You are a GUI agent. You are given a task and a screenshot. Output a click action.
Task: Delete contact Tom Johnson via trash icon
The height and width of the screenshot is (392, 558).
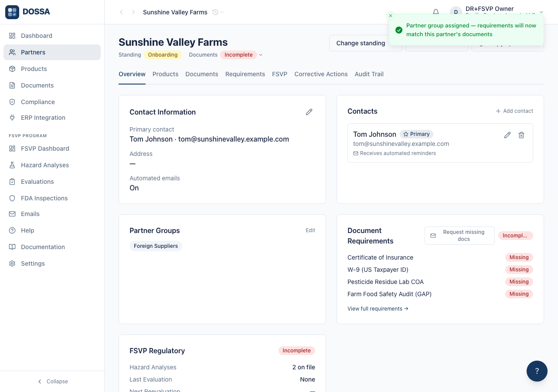(x=521, y=135)
